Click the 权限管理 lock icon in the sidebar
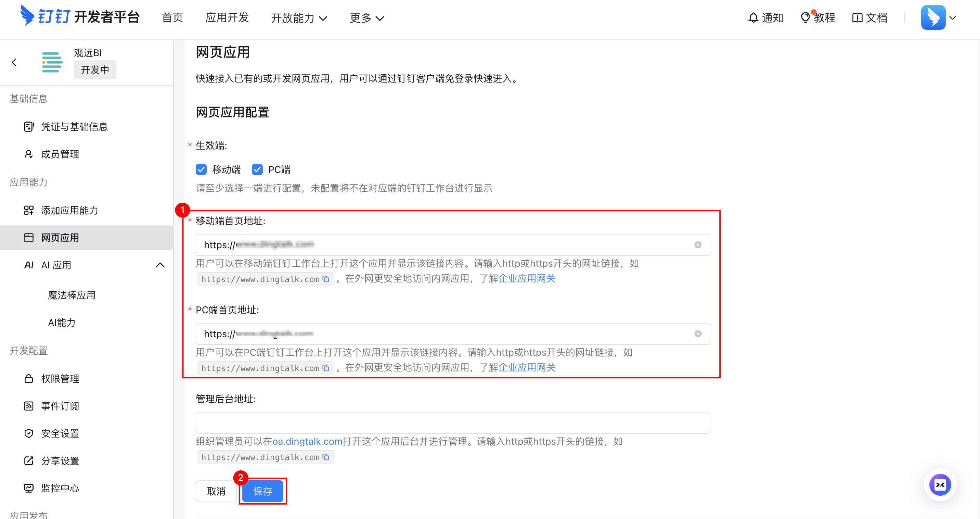Screen dimensions: 980x519 pos(28,379)
